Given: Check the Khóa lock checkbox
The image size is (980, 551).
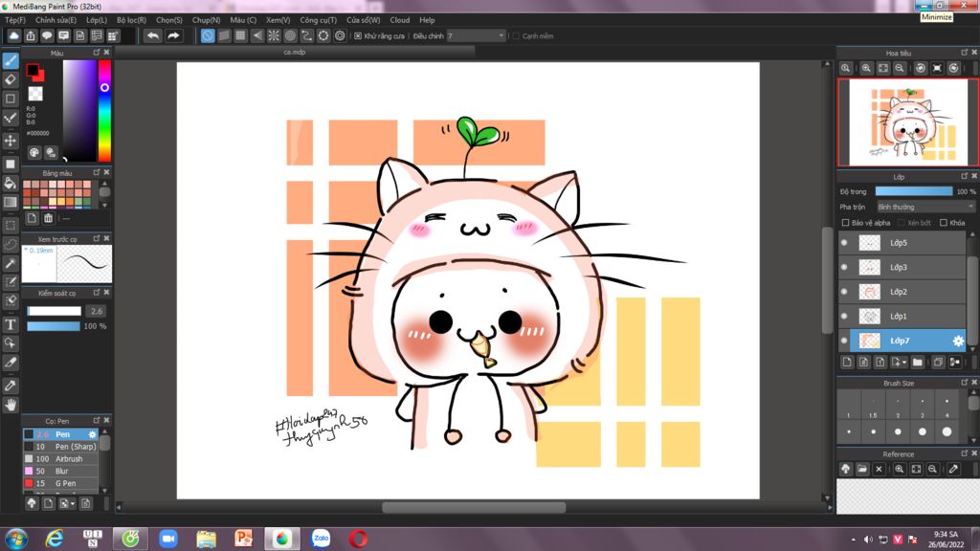Looking at the screenshot, I should [944, 223].
